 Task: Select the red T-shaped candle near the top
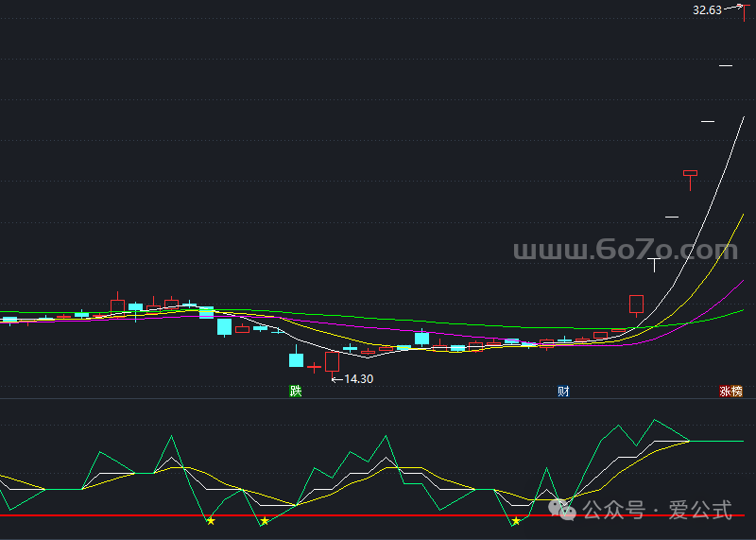pyautogui.click(x=690, y=174)
